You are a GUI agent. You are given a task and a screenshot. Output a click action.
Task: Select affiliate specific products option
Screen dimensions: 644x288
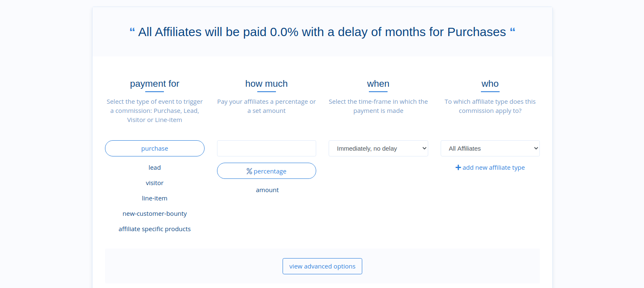tap(155, 229)
